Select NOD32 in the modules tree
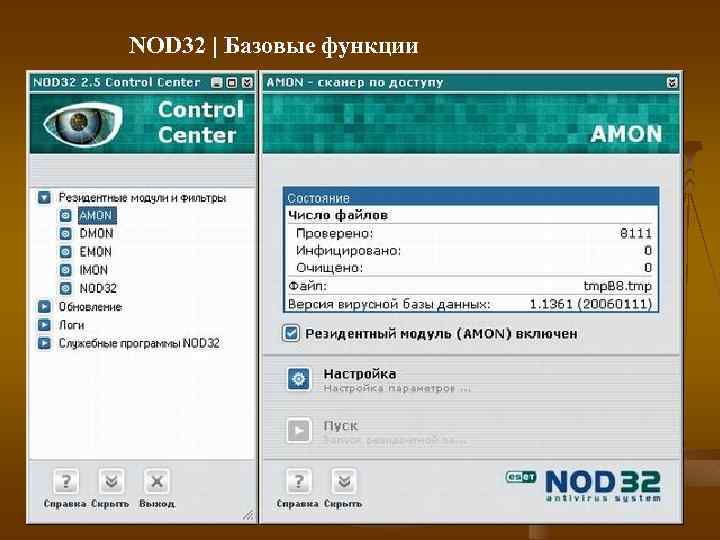The width and height of the screenshot is (720, 540). click(x=98, y=289)
